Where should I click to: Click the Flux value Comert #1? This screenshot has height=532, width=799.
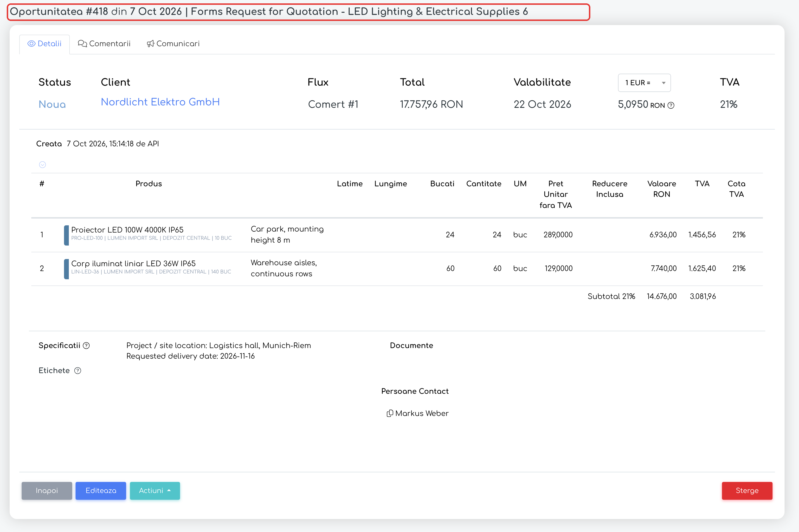click(x=333, y=104)
